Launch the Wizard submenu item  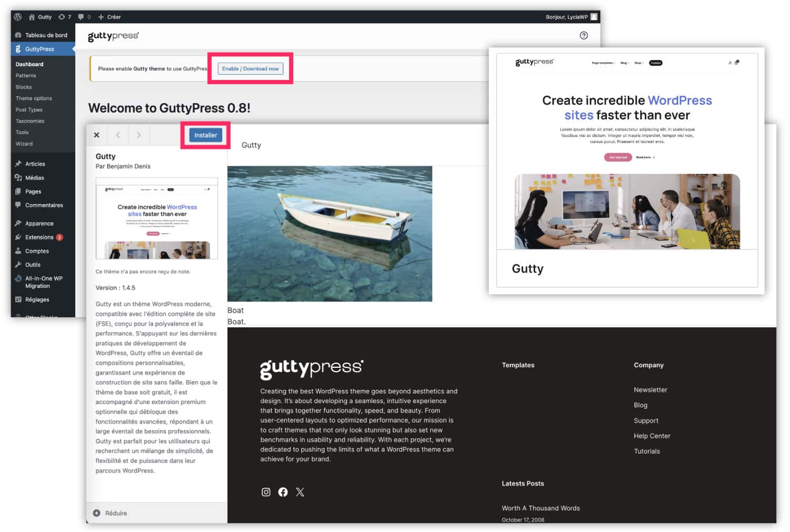pyautogui.click(x=24, y=144)
